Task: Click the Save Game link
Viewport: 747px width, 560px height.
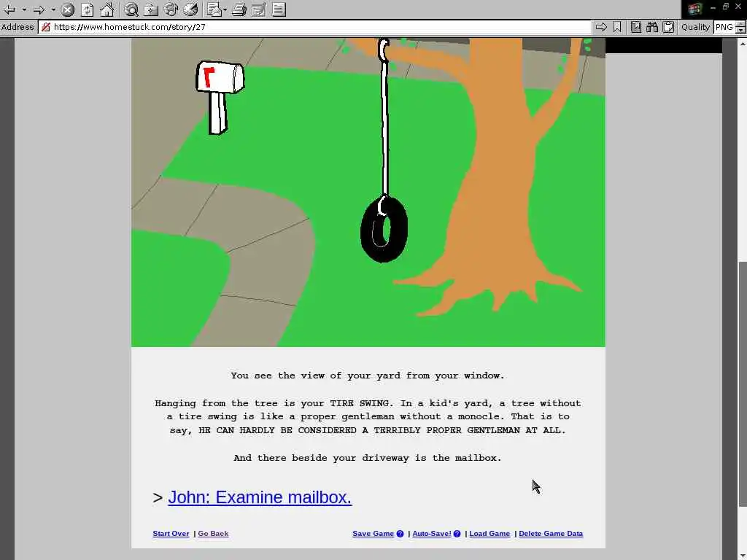Action: (373, 533)
